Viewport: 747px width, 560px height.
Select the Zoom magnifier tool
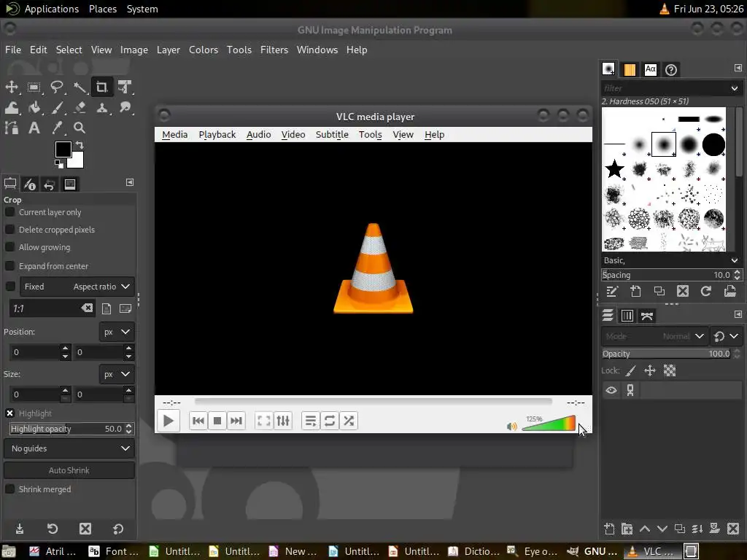pos(80,128)
